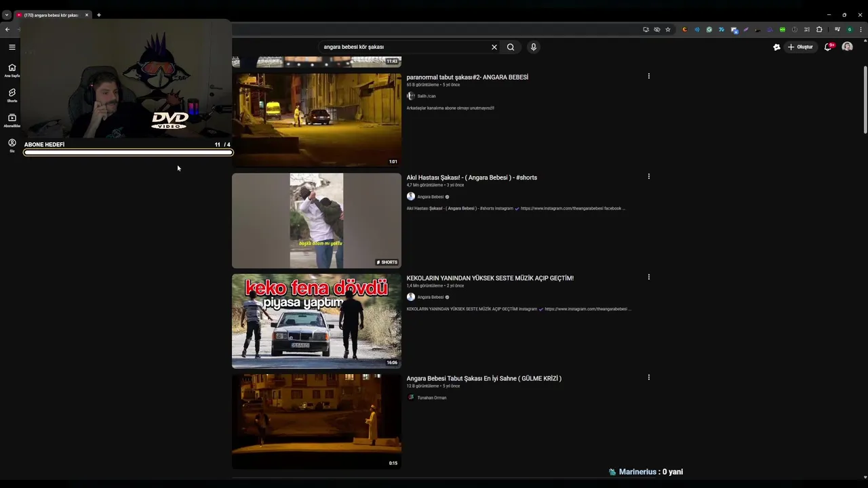The width and height of the screenshot is (868, 488).
Task: Open Shorts from the left sidebar
Action: pyautogui.click(x=12, y=95)
